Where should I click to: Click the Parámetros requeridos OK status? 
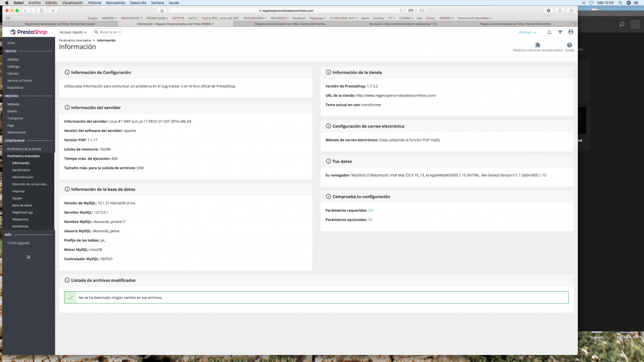point(371,211)
